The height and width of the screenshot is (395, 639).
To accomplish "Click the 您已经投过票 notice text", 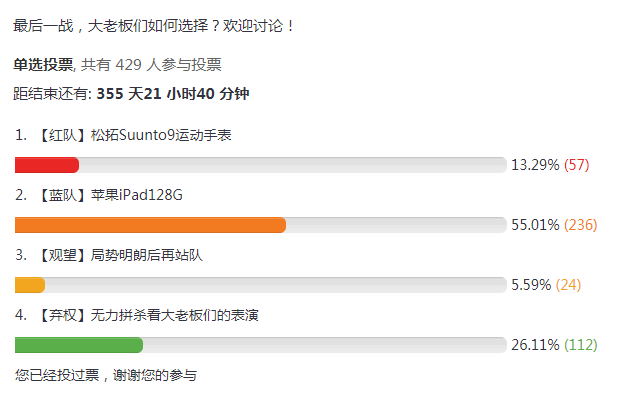I will coord(57,375).
